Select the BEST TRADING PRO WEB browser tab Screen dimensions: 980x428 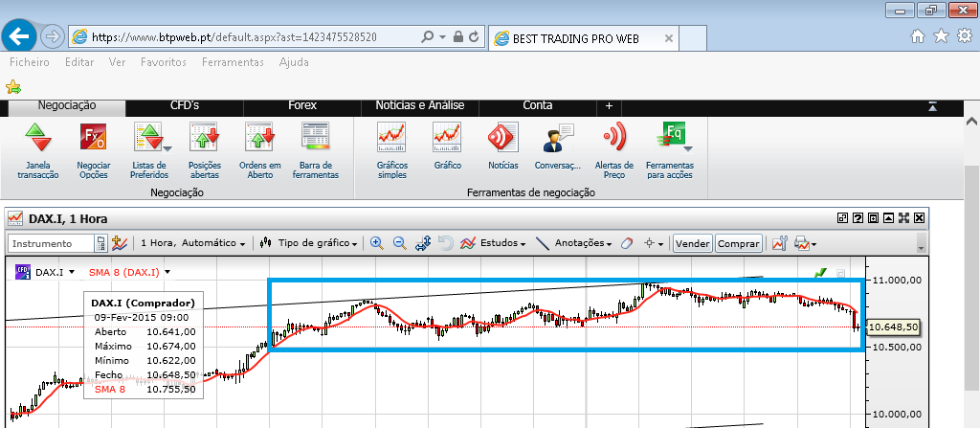pyautogui.click(x=583, y=38)
